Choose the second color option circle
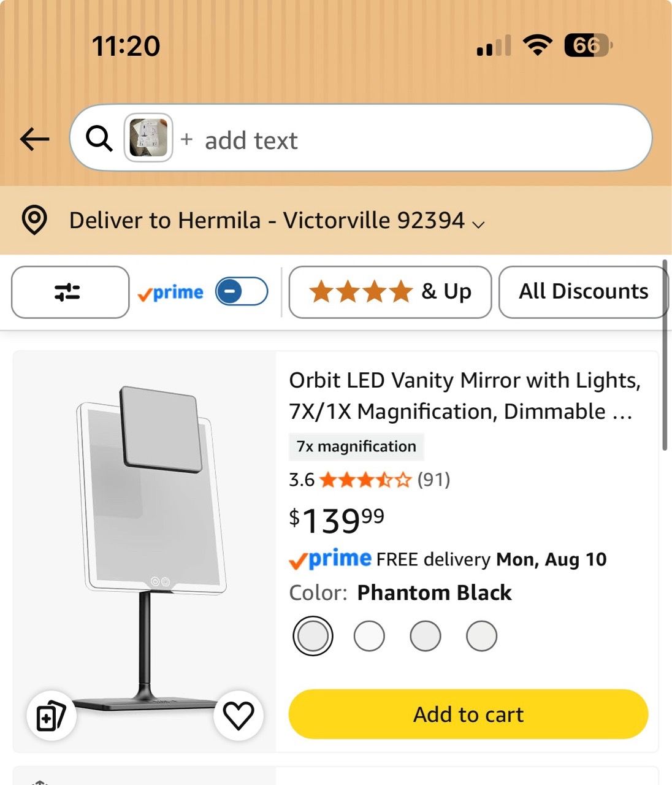The height and width of the screenshot is (785, 672). pos(369,636)
